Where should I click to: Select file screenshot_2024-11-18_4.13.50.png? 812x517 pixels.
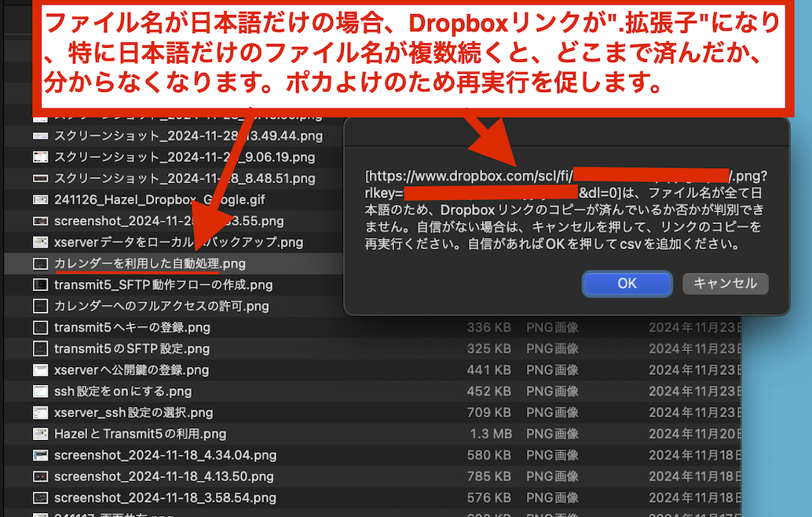[165, 476]
